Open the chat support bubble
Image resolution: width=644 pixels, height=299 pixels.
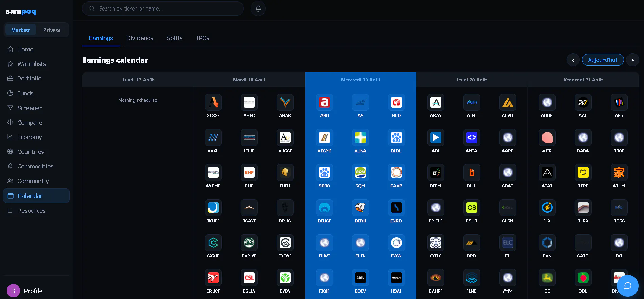coord(628,286)
